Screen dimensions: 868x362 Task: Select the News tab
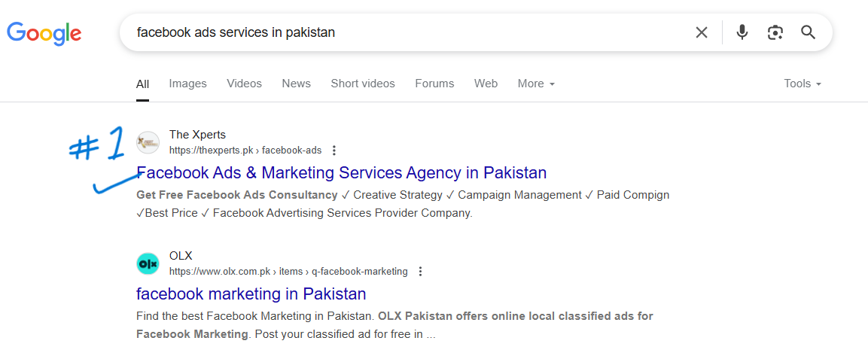click(296, 84)
